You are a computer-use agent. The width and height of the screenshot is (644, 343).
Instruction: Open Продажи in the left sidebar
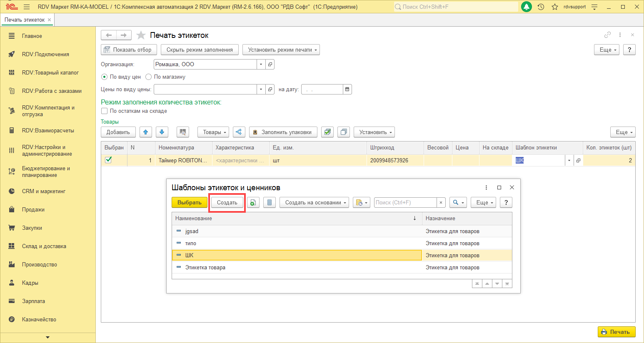tap(33, 209)
